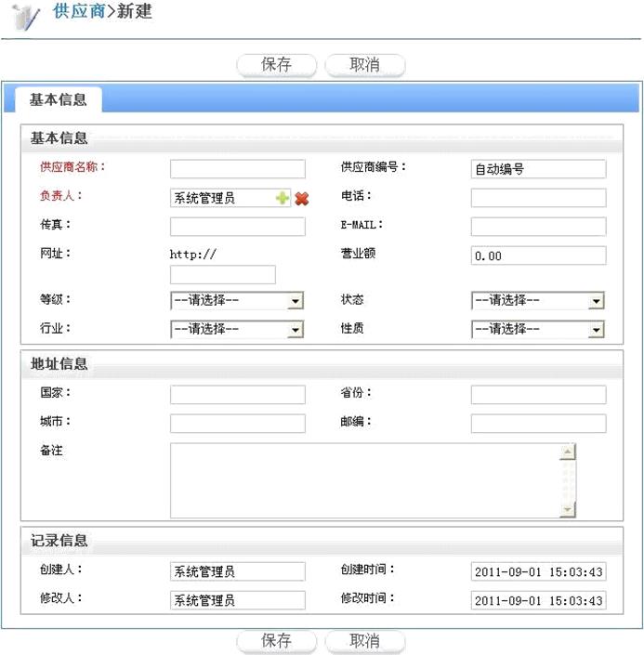The image size is (644, 655).
Task: Focus the 修改人 field
Action: point(237,600)
